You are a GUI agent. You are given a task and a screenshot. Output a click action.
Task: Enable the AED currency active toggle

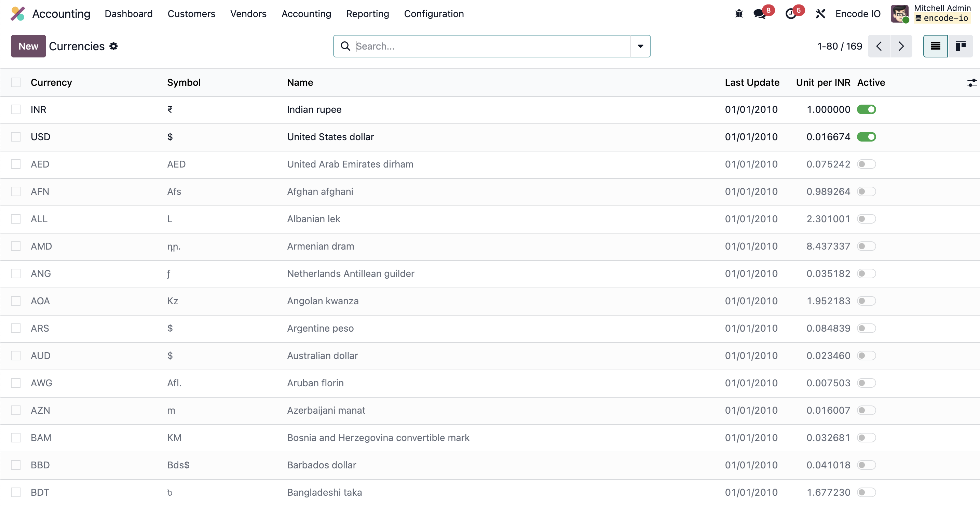point(866,164)
